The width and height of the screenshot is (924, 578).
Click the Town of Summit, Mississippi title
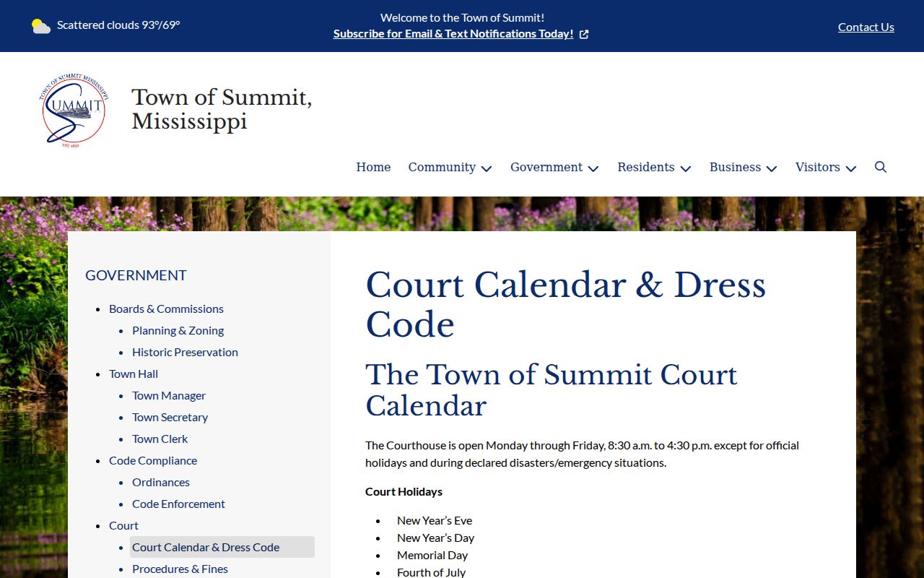(222, 109)
